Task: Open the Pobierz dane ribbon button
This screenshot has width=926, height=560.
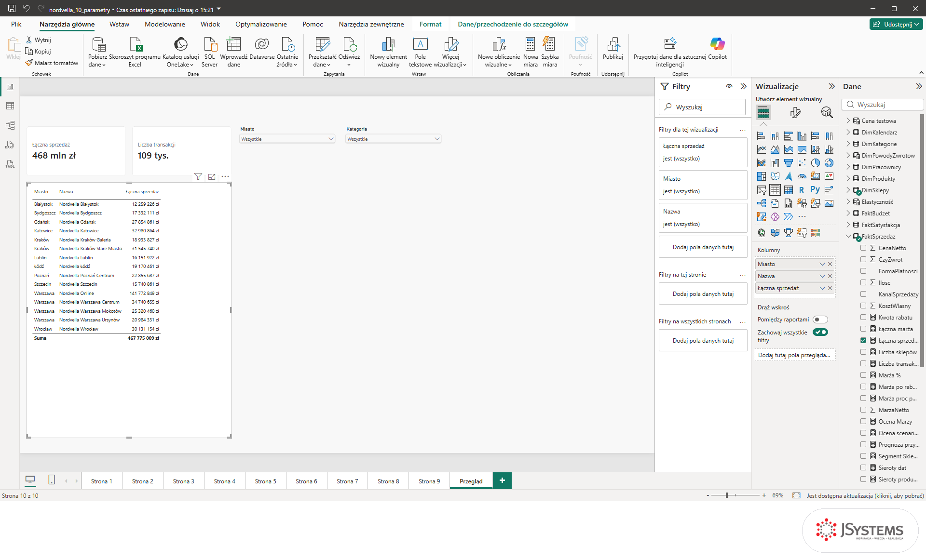Action: [98, 52]
